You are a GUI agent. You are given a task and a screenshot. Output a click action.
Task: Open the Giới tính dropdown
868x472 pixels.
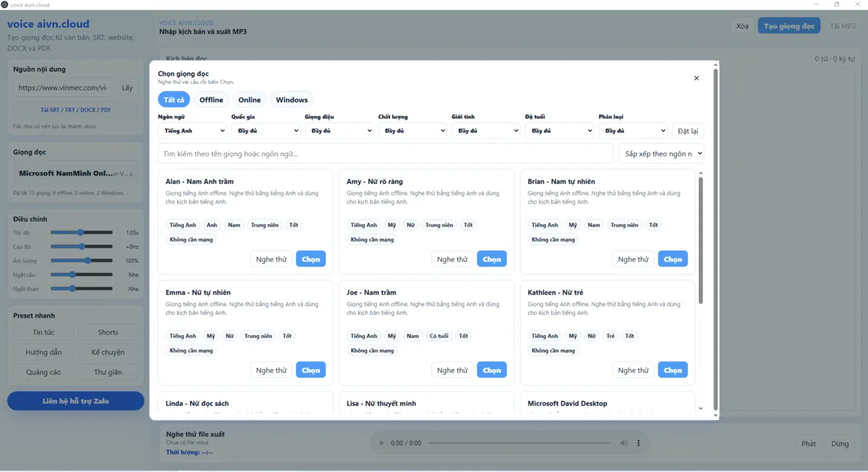coord(486,131)
